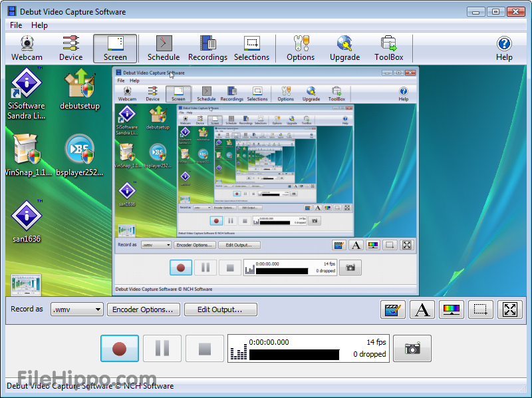The width and height of the screenshot is (532, 398).
Task: Click the snapshot camera in nested preview window
Action: [350, 268]
